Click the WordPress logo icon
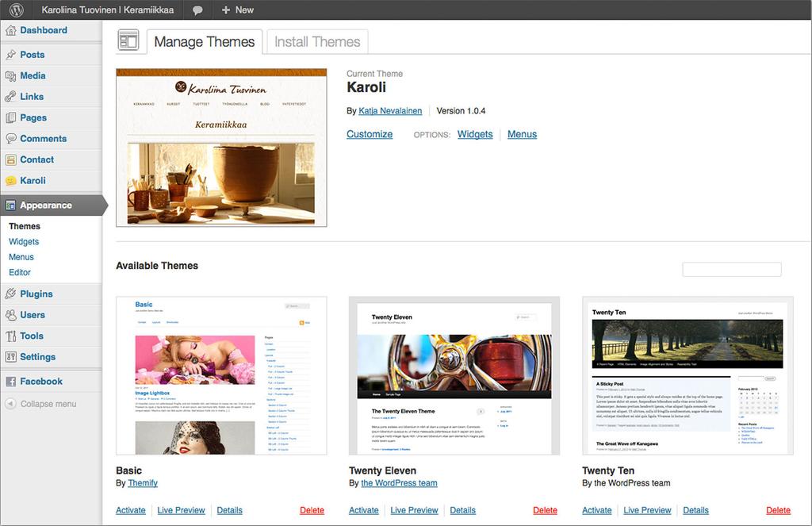This screenshot has height=526, width=812. point(17,10)
